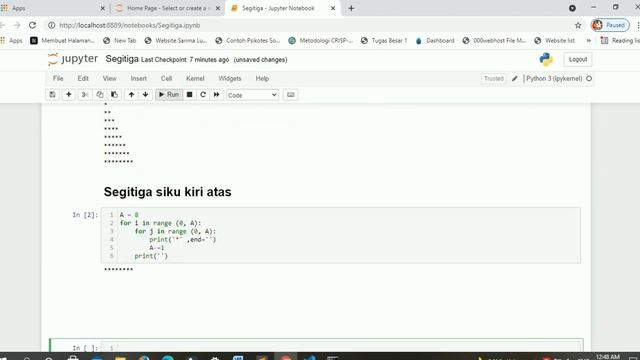Click the media control icon in tab bar
640x360 pixels.
pyautogui.click(x=572, y=8)
